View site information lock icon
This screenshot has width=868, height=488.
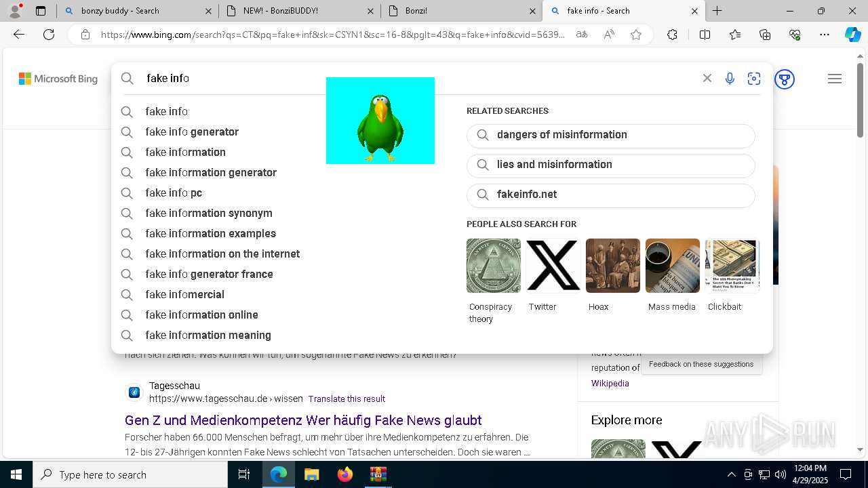coord(85,35)
